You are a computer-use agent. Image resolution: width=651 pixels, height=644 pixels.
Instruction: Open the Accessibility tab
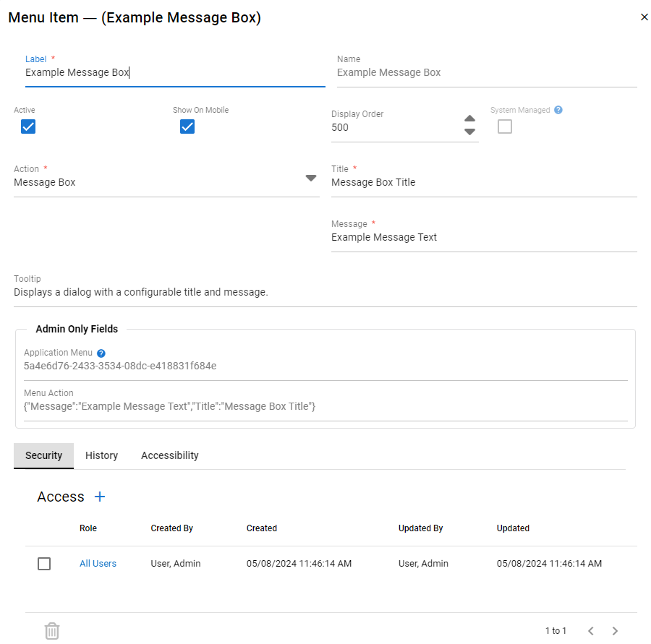coord(170,455)
